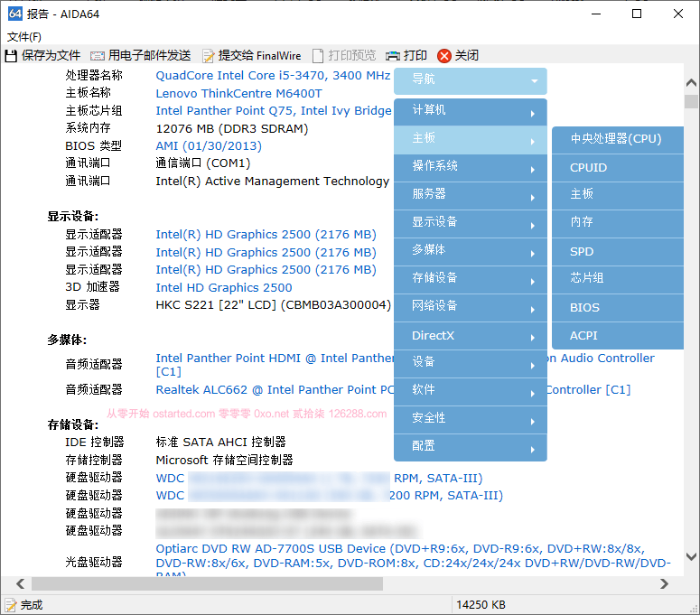Click 用电子邮件发送 toolbar button

pos(141,56)
